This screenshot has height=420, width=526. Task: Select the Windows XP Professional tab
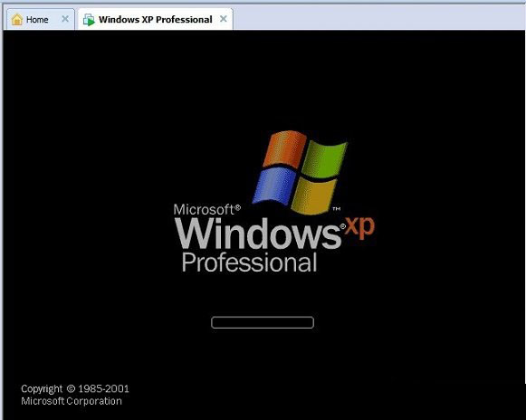156,19
